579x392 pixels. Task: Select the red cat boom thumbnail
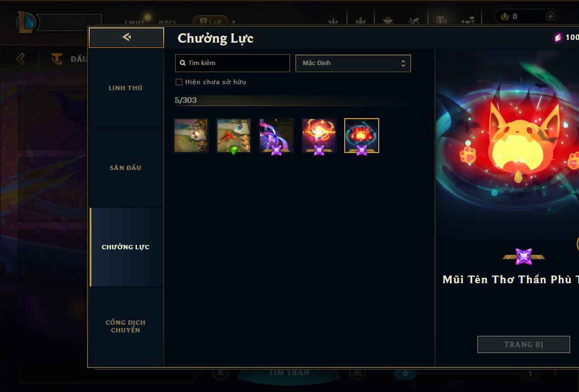click(362, 136)
